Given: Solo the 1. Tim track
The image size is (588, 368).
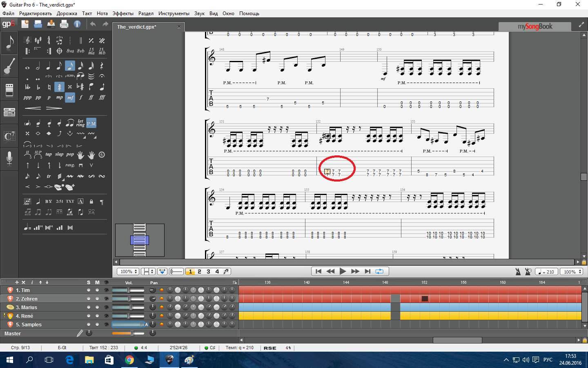Looking at the screenshot, I should [89, 290].
